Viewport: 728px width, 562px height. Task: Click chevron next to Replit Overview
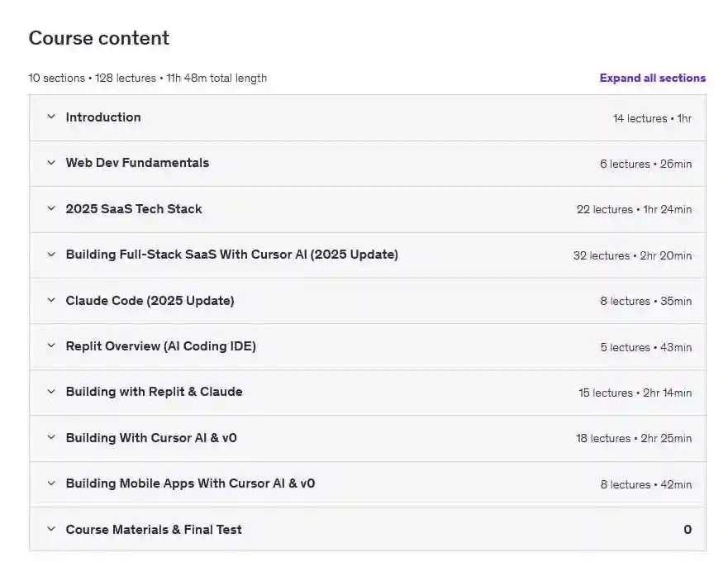(x=51, y=346)
